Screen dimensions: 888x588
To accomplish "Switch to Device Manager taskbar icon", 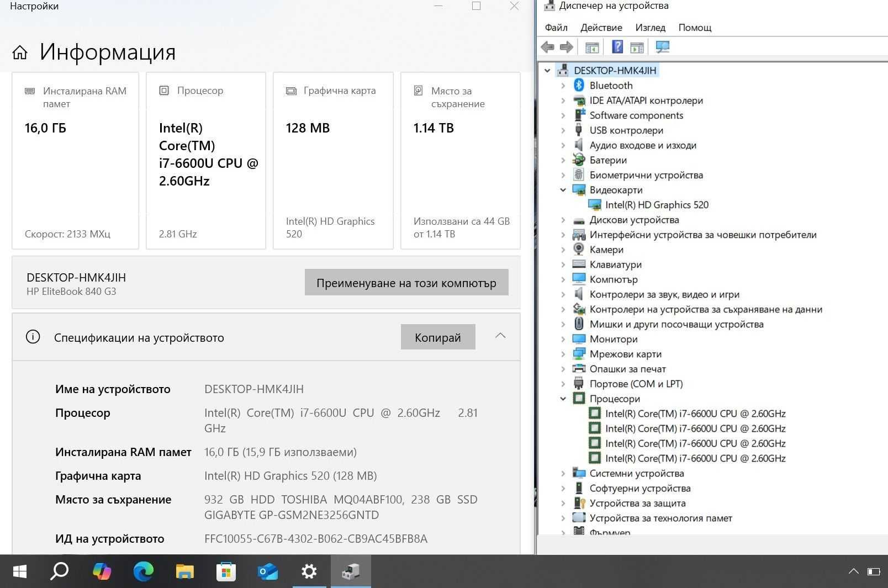I will 351,571.
